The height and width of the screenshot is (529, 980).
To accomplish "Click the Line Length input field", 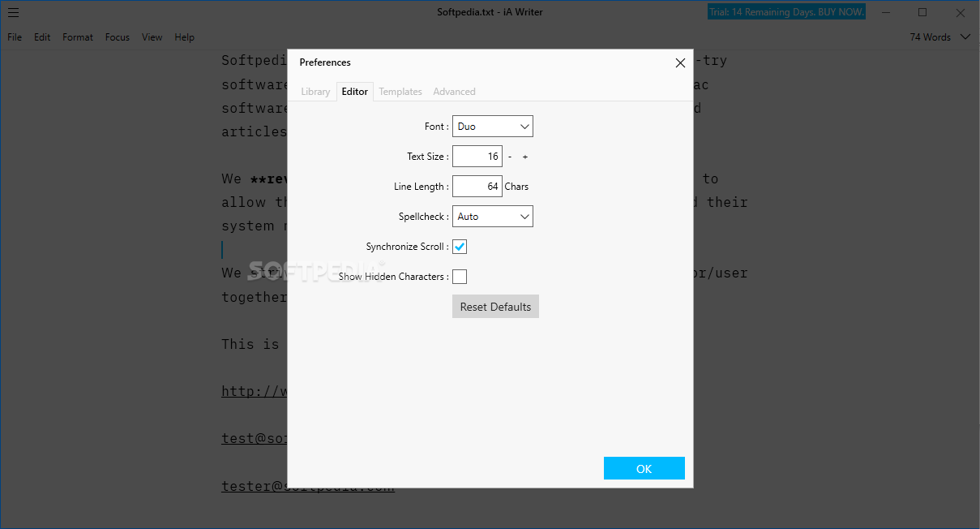I will pyautogui.click(x=477, y=187).
